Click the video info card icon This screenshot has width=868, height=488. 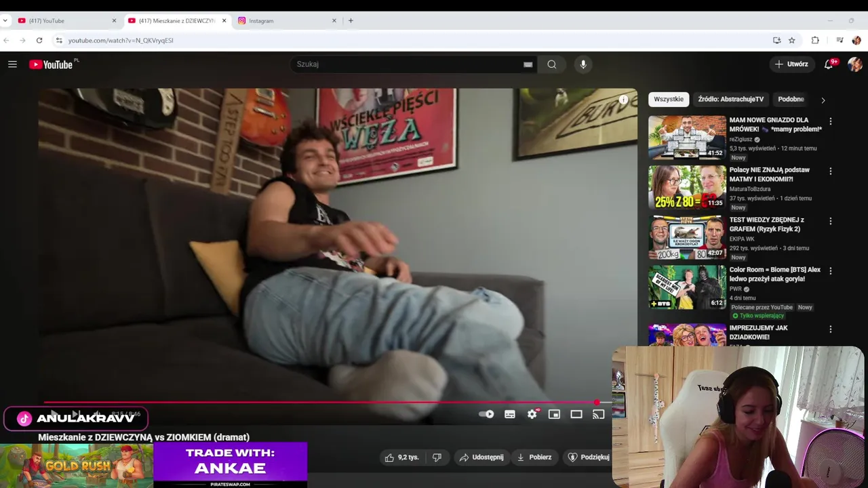click(623, 100)
